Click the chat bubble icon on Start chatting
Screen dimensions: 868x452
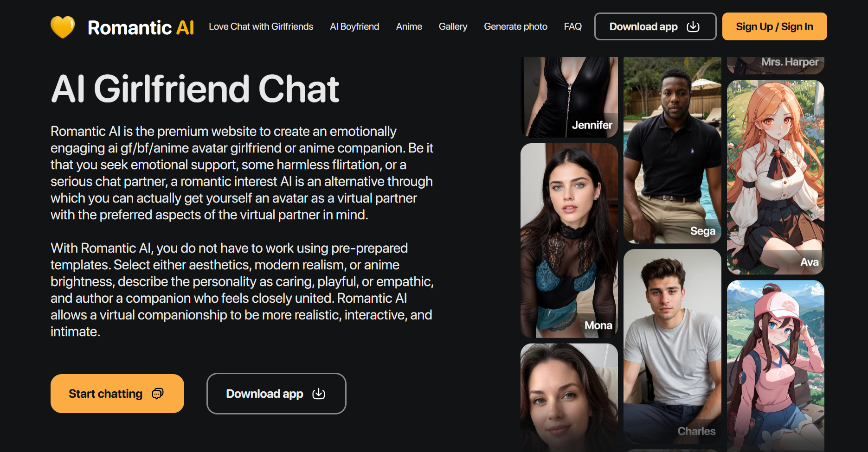(158, 394)
